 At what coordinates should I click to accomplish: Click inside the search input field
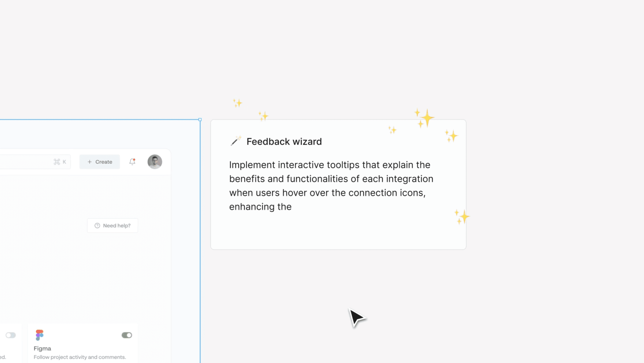(27, 161)
